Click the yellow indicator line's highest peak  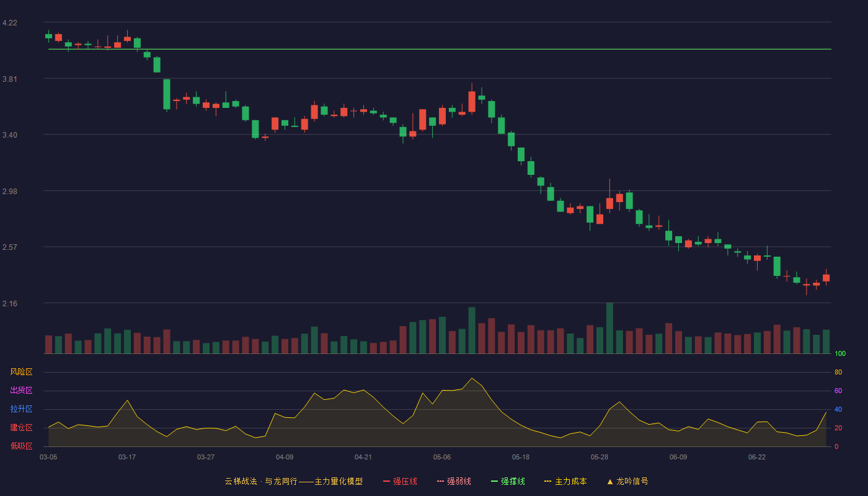(x=472, y=378)
